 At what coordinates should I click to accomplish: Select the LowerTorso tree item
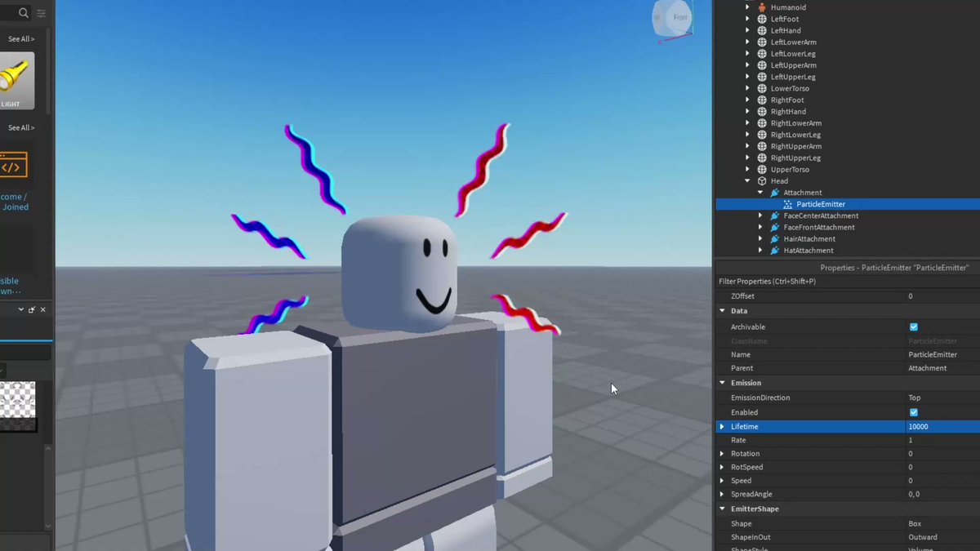pos(789,88)
